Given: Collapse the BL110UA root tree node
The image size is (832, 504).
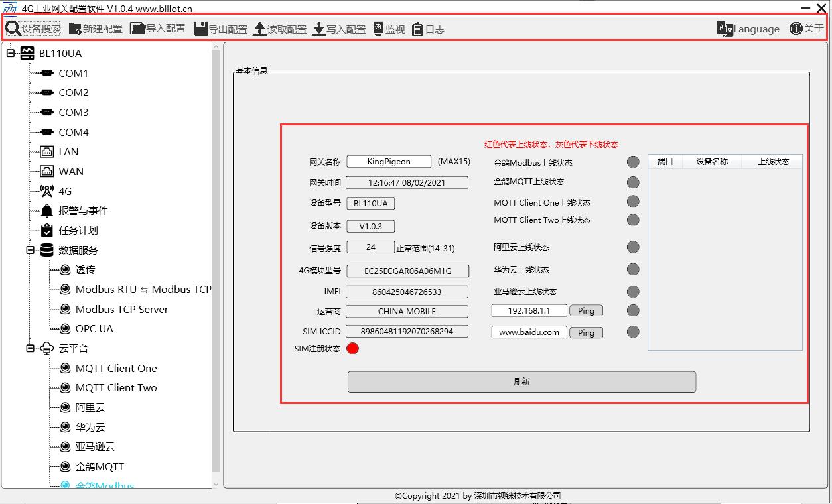Looking at the screenshot, I should pos(11,54).
